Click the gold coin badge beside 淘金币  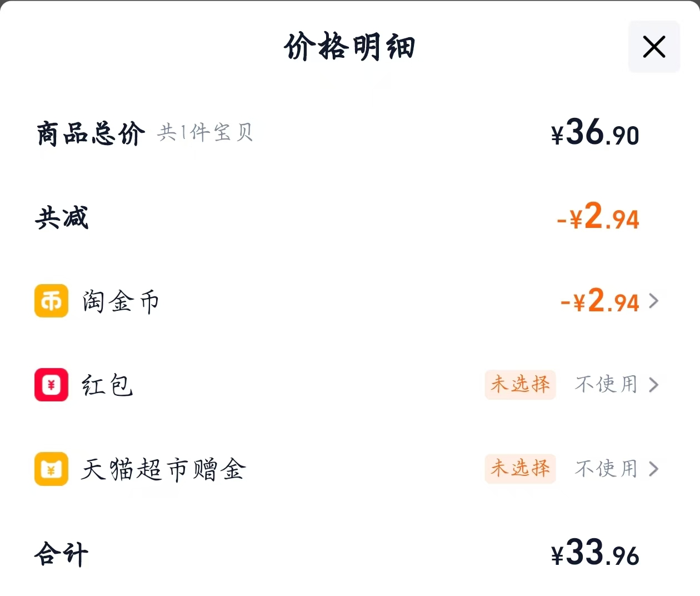(51, 301)
